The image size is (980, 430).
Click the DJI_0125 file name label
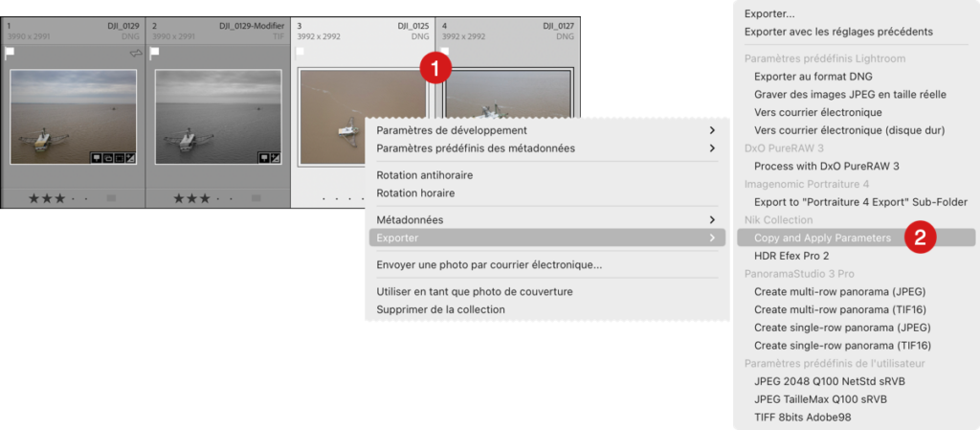click(413, 26)
